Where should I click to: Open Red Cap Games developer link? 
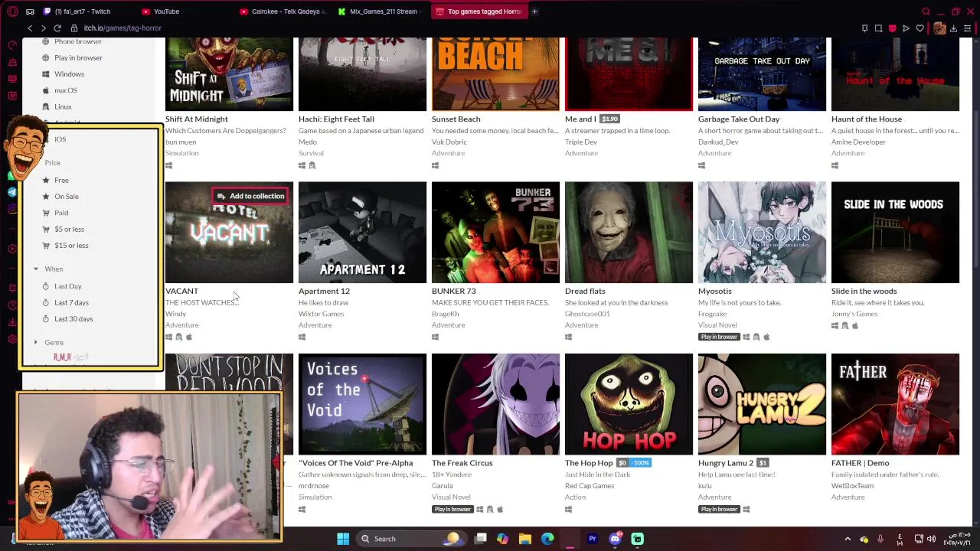[589, 486]
